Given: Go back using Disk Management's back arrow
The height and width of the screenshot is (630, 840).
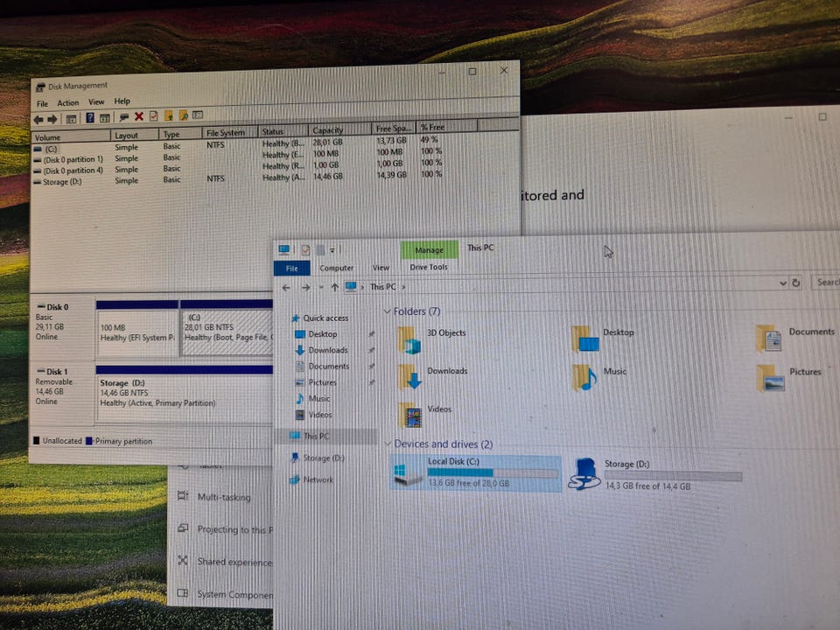Looking at the screenshot, I should pos(38,120).
